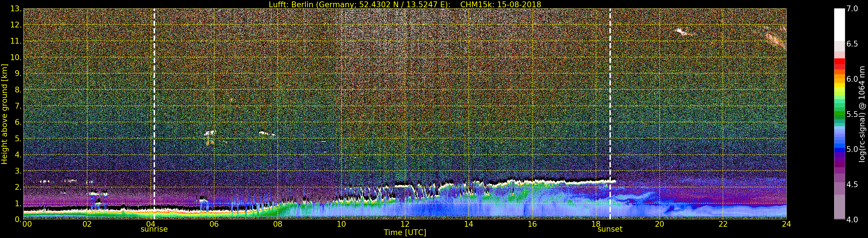868x238 pixels.
Task: Click the colorbar '6.0' value label
Action: click(x=852, y=79)
